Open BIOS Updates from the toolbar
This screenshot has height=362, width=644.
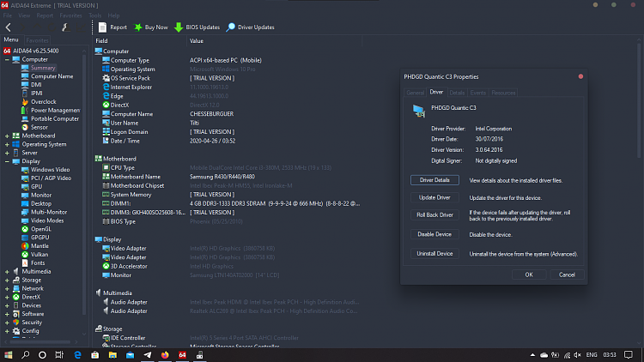tap(197, 27)
